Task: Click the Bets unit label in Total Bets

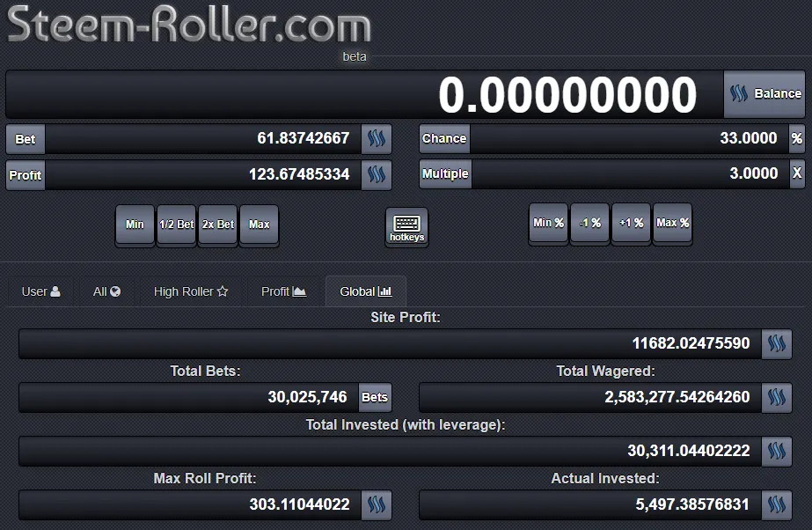Action: [x=375, y=397]
